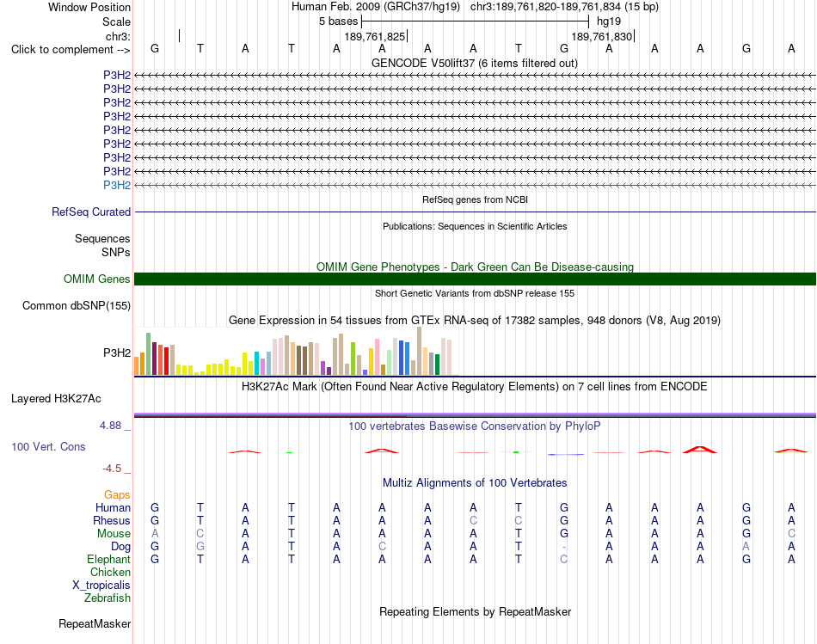817x644 pixels.
Task: Select the Zebrafish alignment row label
Action: click(x=107, y=598)
